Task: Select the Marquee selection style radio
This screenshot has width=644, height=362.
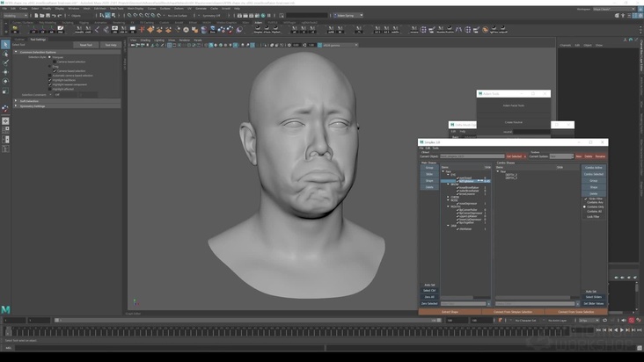Action: click(x=50, y=57)
